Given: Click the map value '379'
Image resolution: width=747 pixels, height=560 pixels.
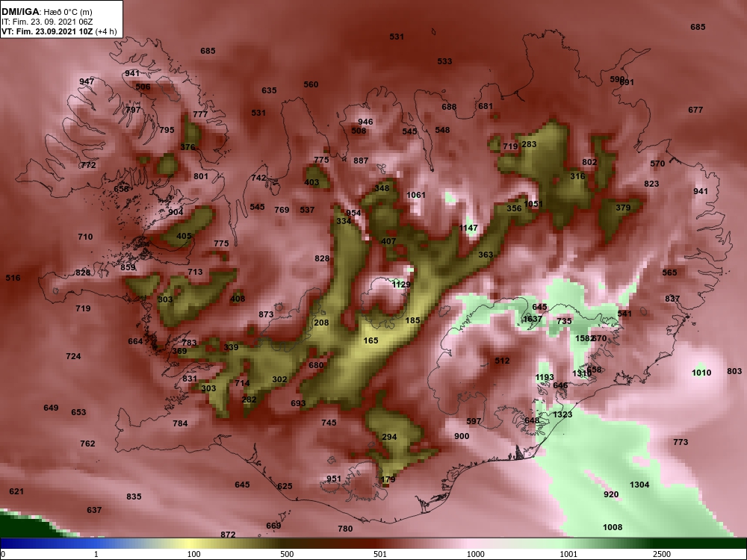Looking at the screenshot, I should pos(623,207).
